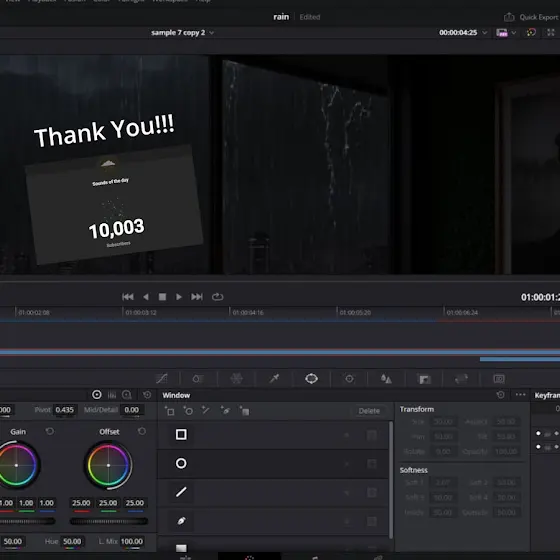
Task: Open the Blur palette
Action: pyautogui.click(x=386, y=379)
